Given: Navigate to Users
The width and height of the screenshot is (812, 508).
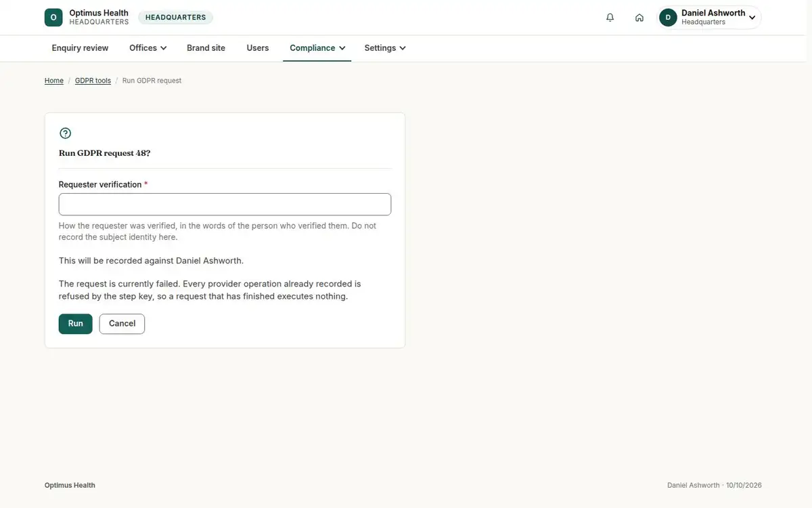Looking at the screenshot, I should pyautogui.click(x=258, y=48).
